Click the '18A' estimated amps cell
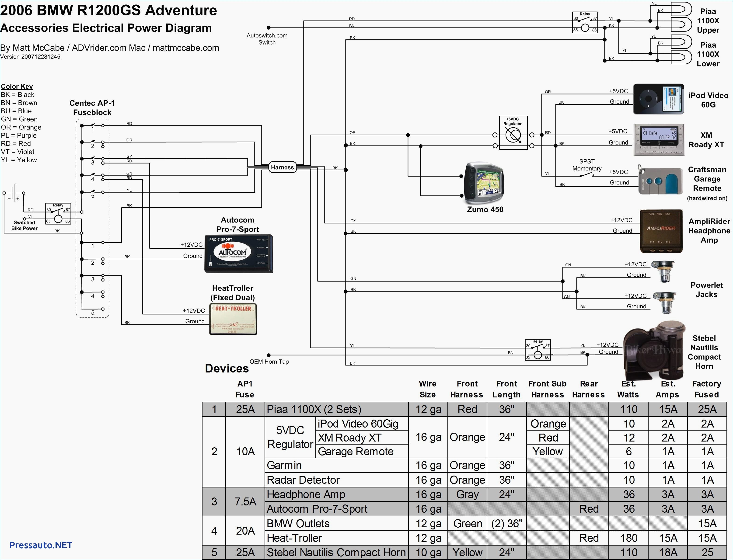The width and height of the screenshot is (733, 560). coord(668,553)
